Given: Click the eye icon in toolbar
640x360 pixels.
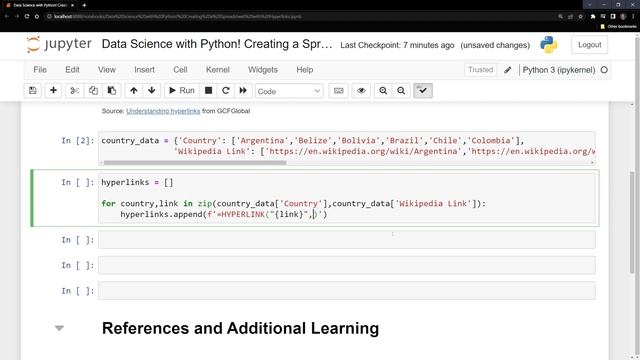Looking at the screenshot, I should (361, 91).
